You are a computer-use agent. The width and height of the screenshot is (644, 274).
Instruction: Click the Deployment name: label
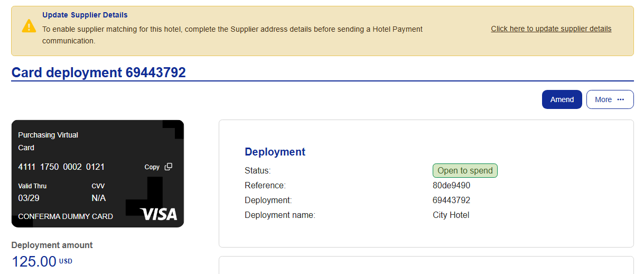coord(280,215)
